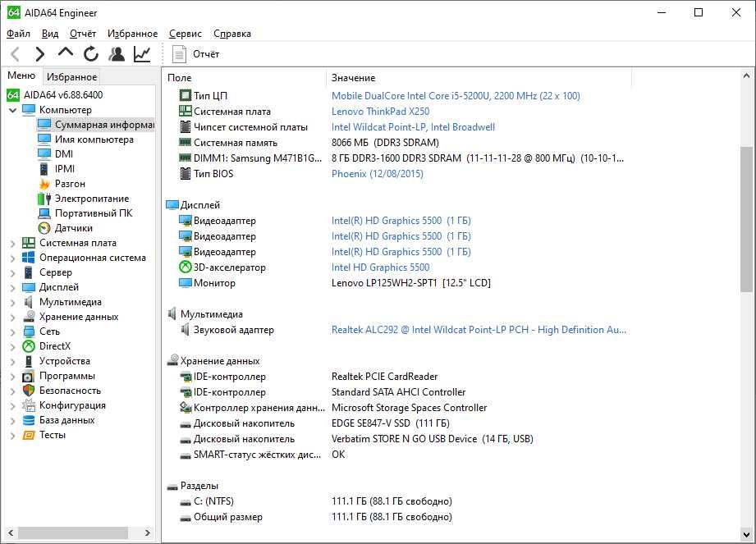Select the IPMI icon in the tree
Viewport: 756px width, 544px height.
point(44,169)
